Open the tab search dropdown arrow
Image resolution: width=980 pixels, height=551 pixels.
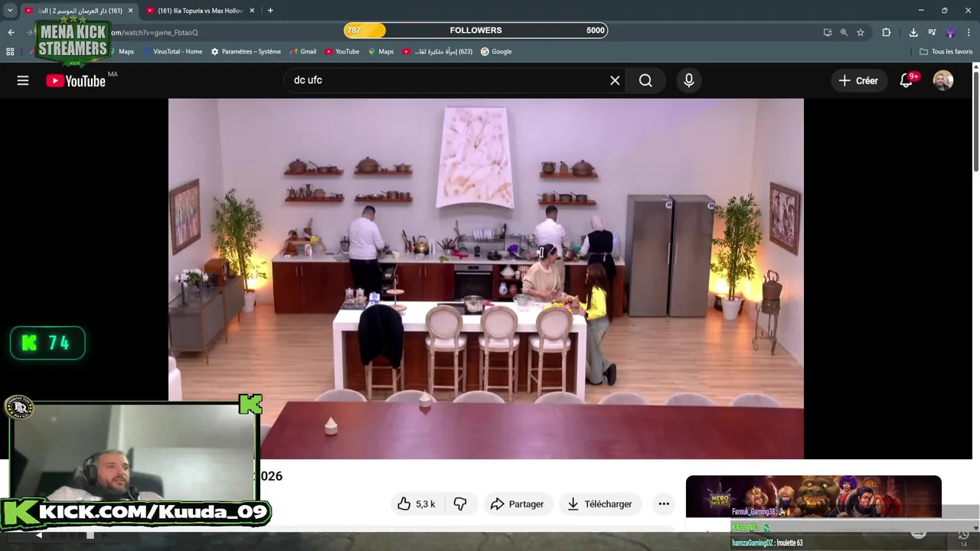[10, 11]
